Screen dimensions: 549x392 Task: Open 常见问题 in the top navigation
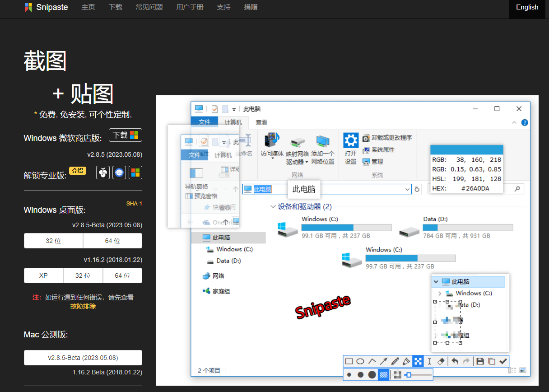pos(149,7)
